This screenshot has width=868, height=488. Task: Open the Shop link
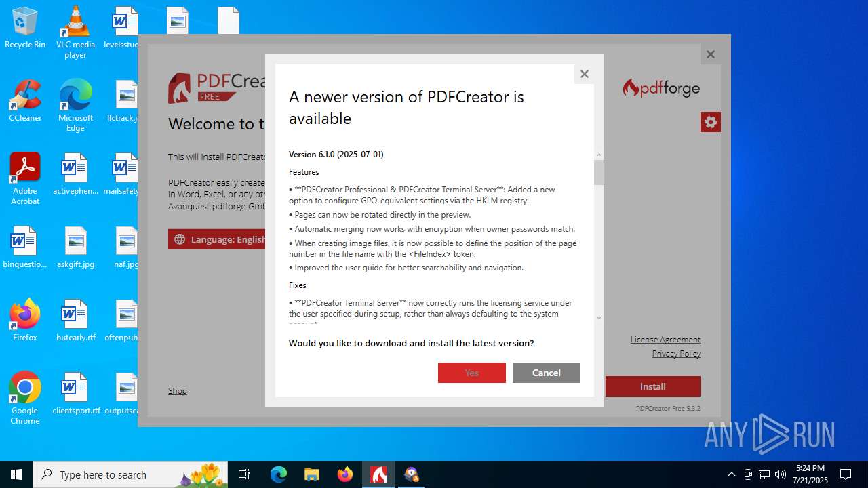coord(178,391)
